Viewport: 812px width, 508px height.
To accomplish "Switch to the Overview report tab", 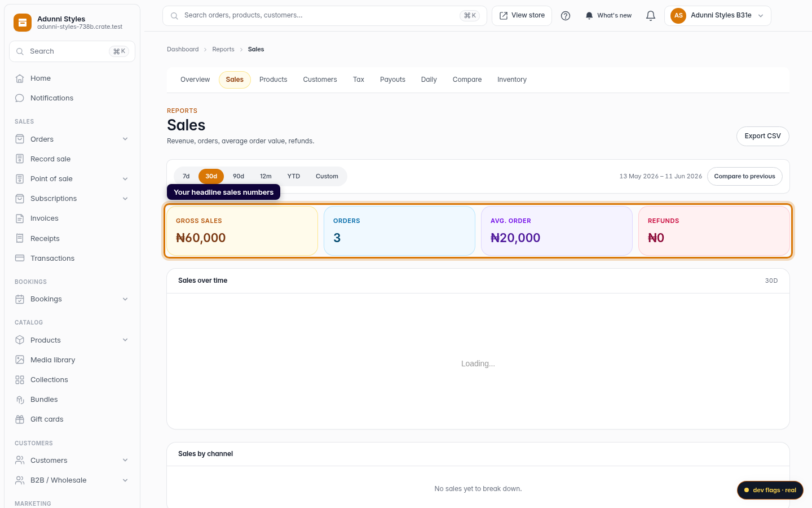I will click(195, 80).
